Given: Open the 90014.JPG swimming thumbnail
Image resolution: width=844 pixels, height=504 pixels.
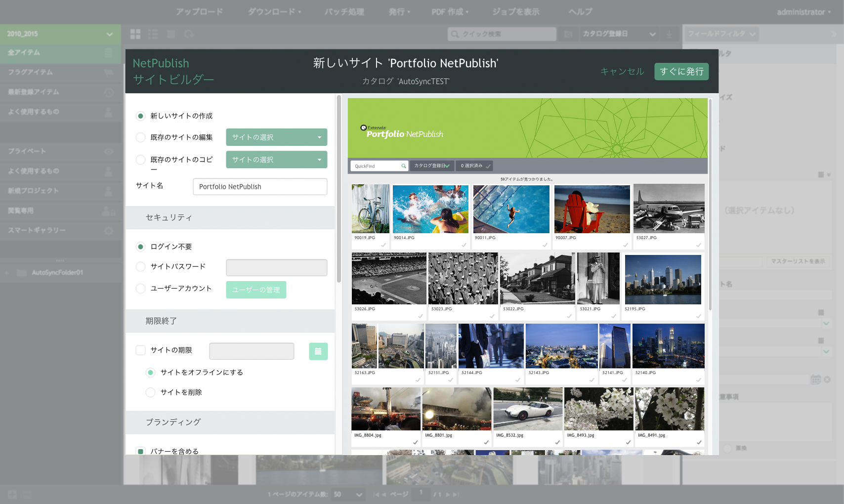Looking at the screenshot, I should (x=430, y=209).
